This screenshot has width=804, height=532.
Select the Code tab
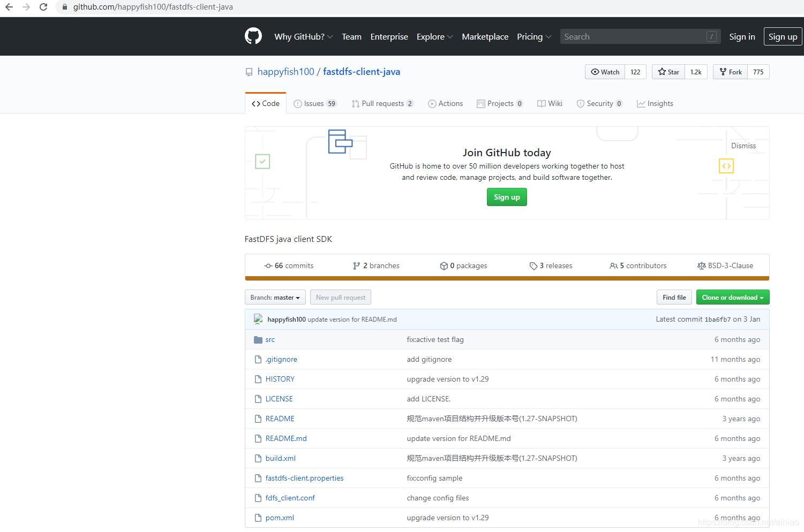click(266, 103)
